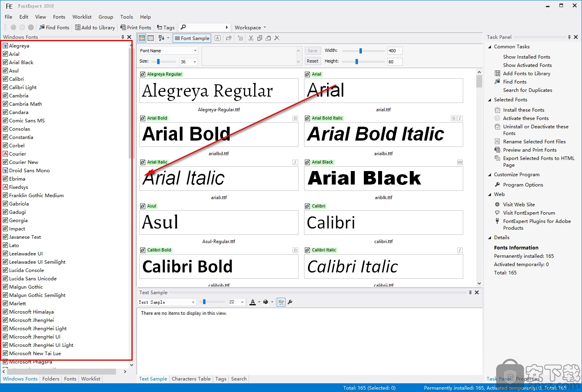This screenshot has width=582, height=392.
Task: Open the Tags toolbar button
Action: (166, 27)
